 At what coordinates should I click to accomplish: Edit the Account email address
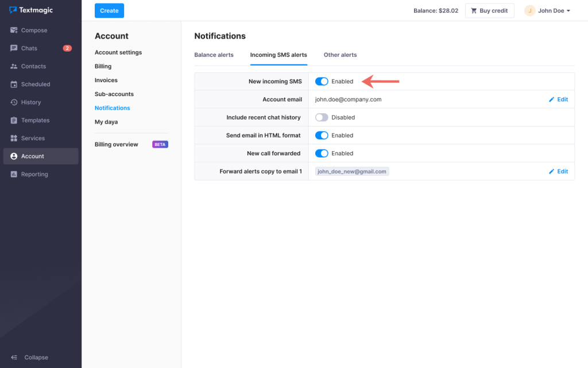pyautogui.click(x=558, y=99)
